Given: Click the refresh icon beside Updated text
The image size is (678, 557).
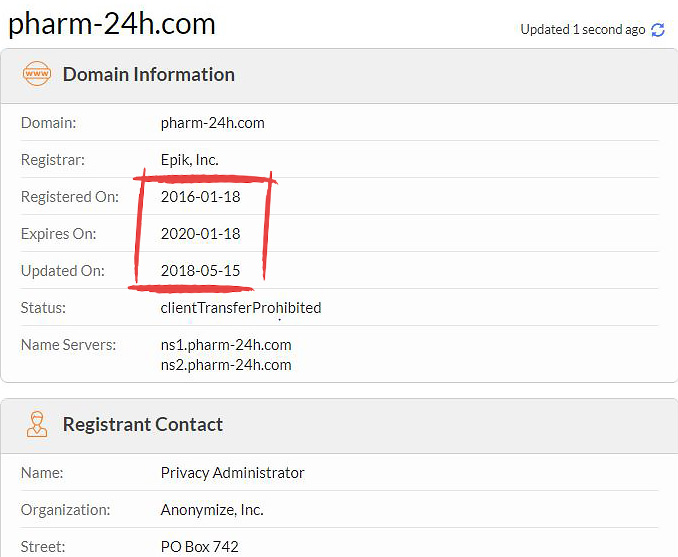Looking at the screenshot, I should pos(658,30).
